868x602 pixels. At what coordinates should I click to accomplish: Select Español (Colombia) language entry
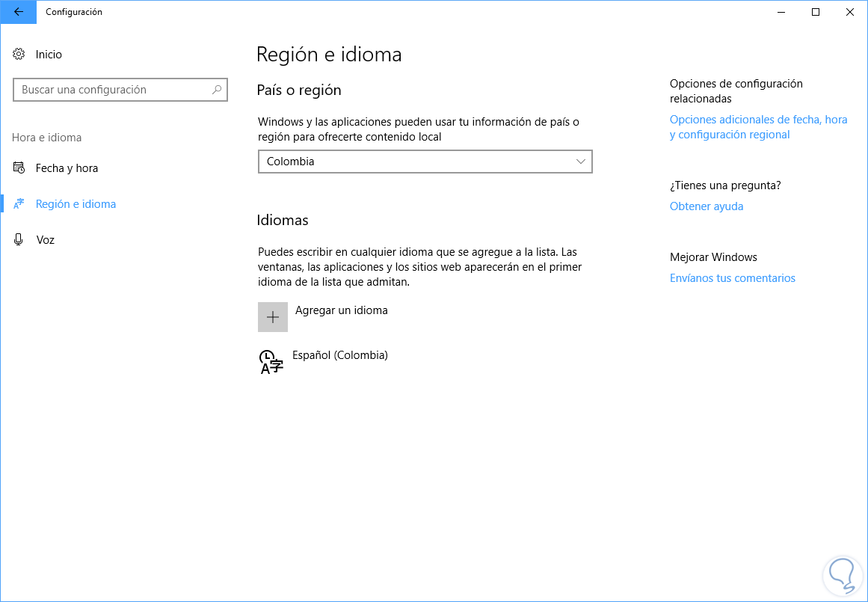pos(340,355)
